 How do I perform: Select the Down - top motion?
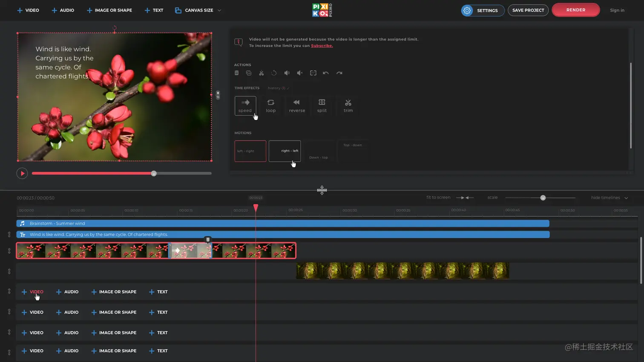[319, 151]
